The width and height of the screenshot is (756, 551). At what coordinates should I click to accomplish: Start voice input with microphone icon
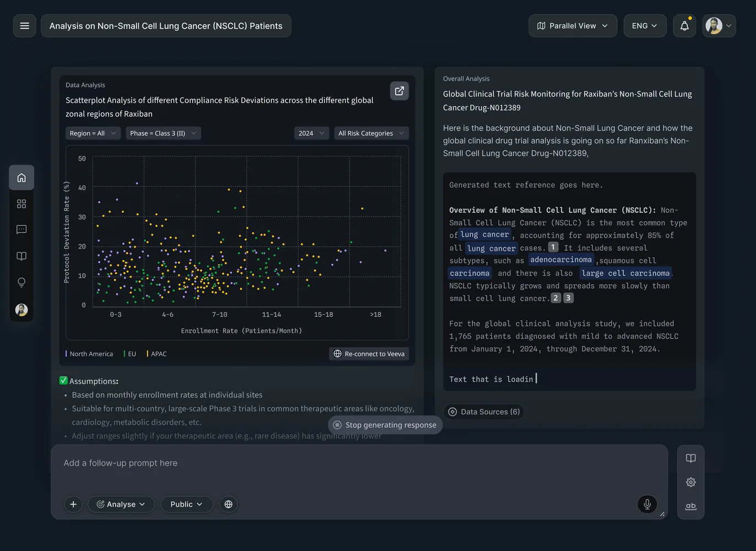coord(647,504)
